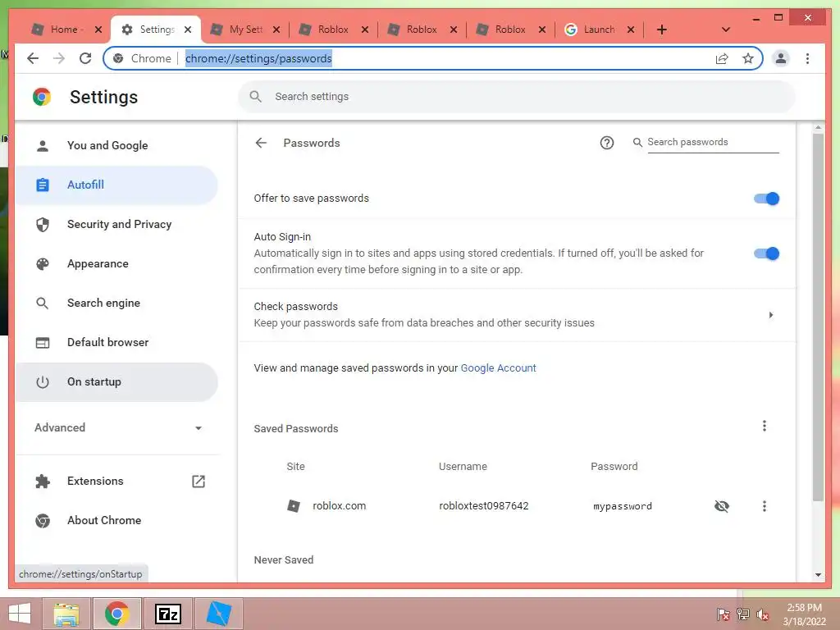The image size is (840, 630).
Task: Open Default browser settings
Action: pos(116,342)
